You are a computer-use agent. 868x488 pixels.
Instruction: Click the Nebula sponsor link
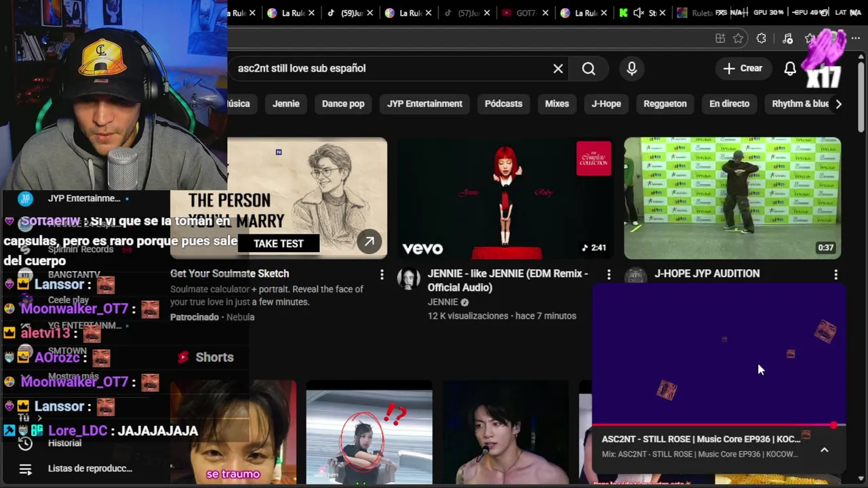[240, 317]
